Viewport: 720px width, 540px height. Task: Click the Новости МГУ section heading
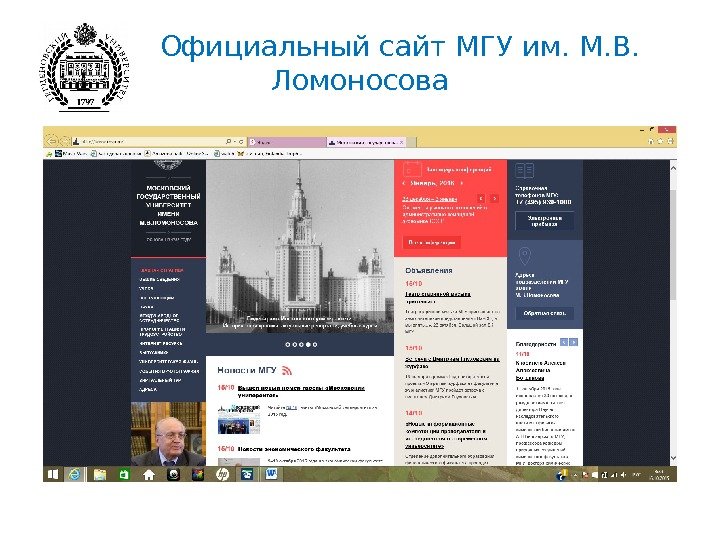point(247,370)
